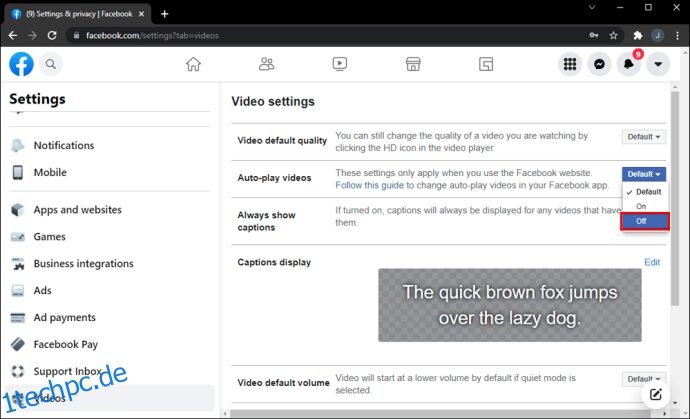Expand the Account arrow menu
690x419 pixels.
click(x=658, y=64)
